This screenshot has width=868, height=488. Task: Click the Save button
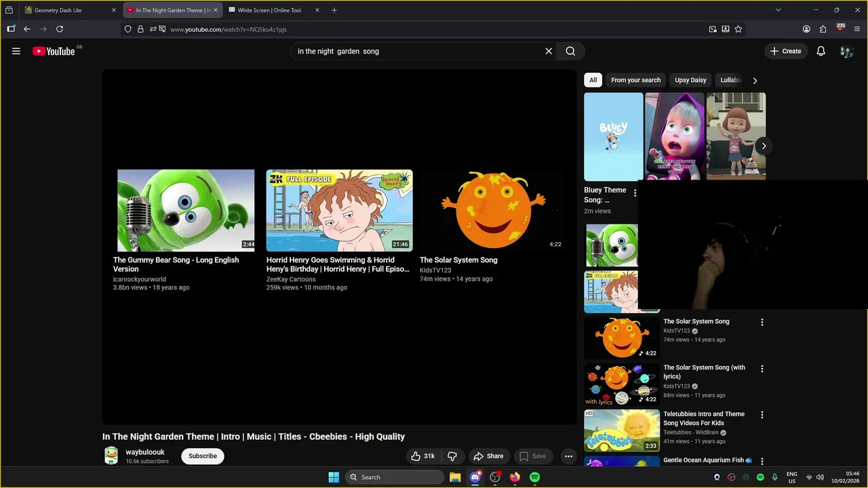pyautogui.click(x=533, y=456)
